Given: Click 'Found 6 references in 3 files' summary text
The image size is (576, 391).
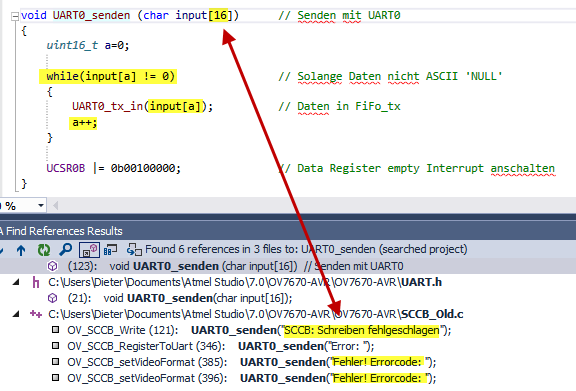Looking at the screenshot, I should click(306, 249).
